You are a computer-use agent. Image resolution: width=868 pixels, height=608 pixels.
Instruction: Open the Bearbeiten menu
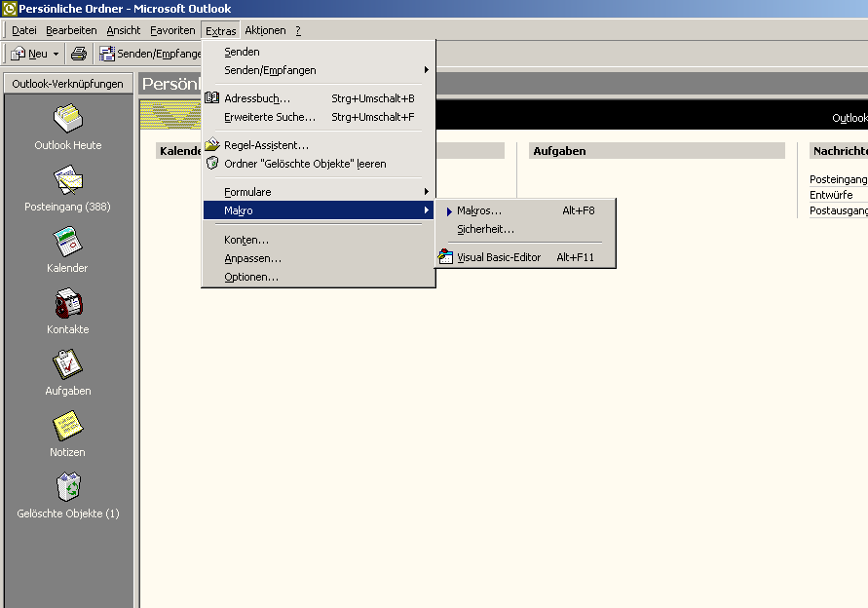(x=71, y=30)
